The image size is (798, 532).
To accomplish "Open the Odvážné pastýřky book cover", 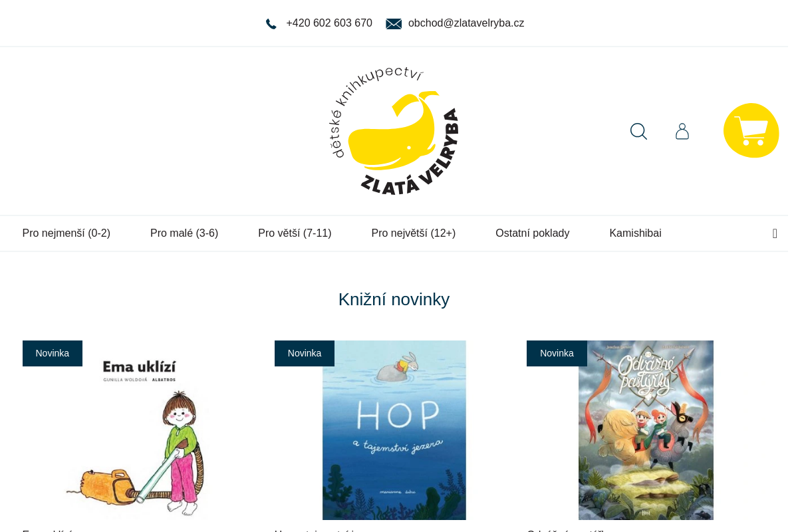I will pos(646,430).
